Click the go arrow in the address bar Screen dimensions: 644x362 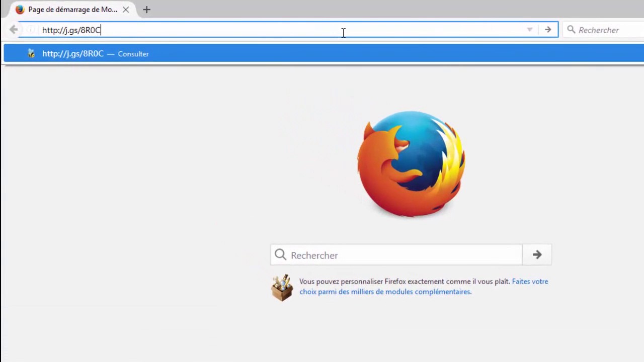click(x=548, y=30)
